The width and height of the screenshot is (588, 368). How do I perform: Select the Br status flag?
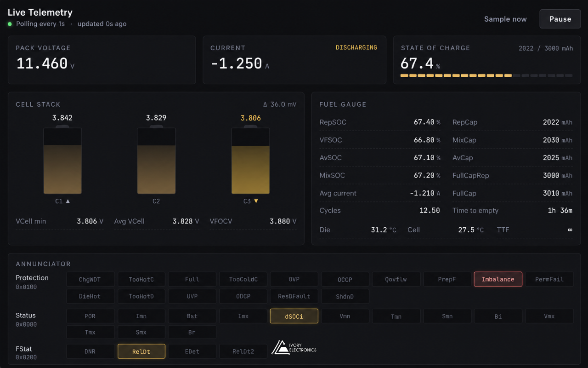point(192,332)
